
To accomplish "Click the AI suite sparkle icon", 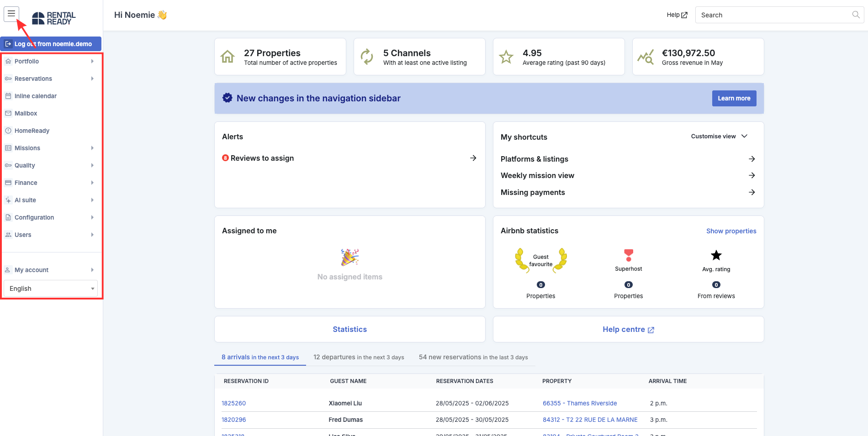I will click(8, 200).
